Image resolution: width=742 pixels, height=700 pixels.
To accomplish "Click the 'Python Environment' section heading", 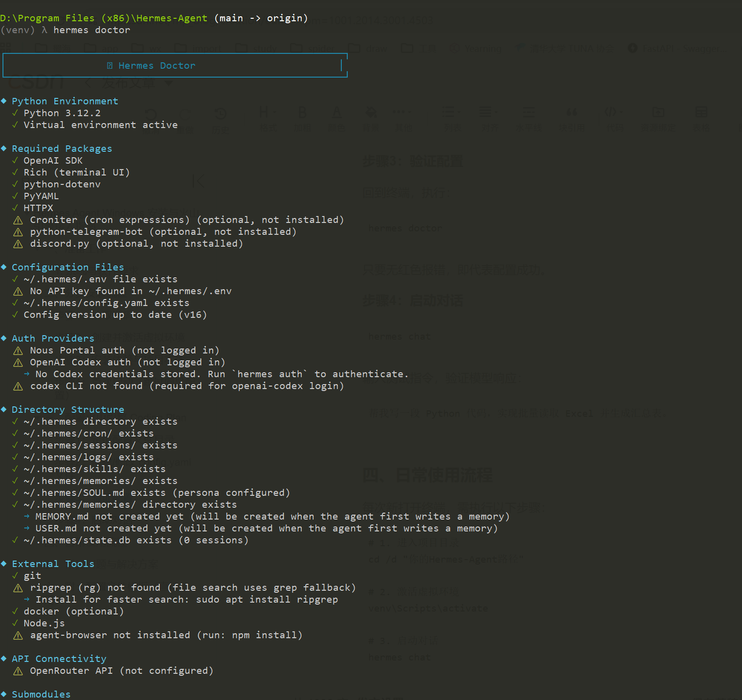I will (x=65, y=101).
